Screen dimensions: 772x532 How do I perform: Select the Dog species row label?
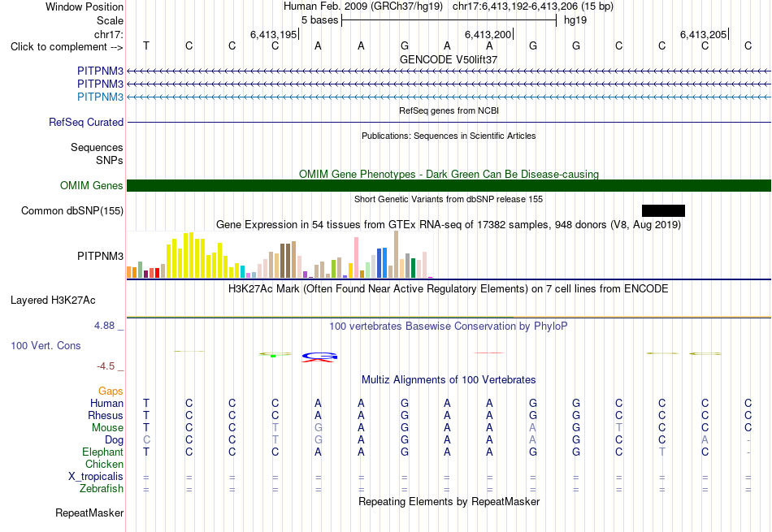(114, 440)
